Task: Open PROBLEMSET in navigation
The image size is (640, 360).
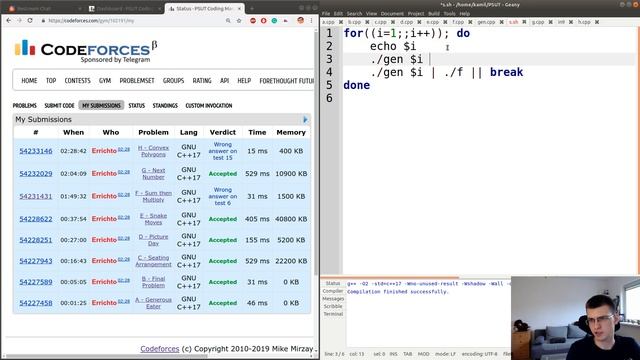Action: pos(137,81)
